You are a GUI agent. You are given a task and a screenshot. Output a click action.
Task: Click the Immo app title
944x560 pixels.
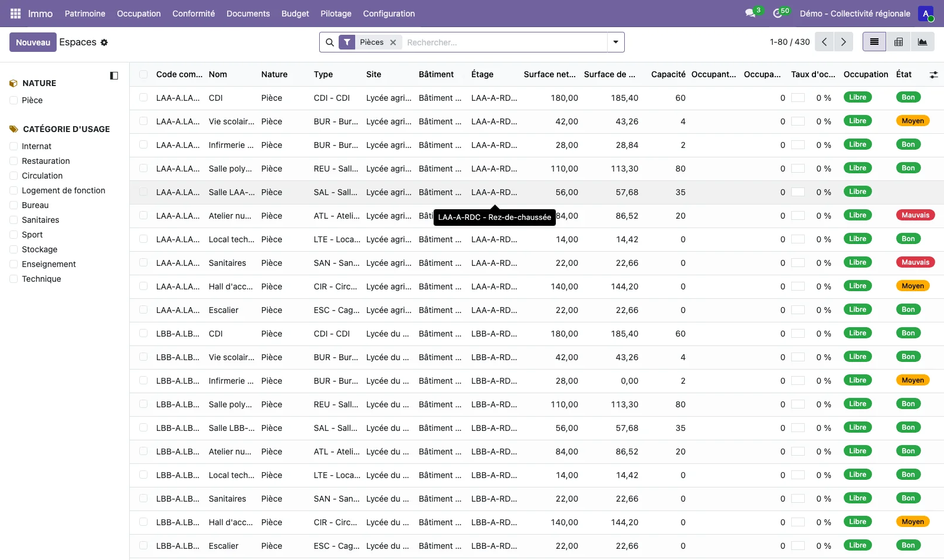click(x=40, y=14)
